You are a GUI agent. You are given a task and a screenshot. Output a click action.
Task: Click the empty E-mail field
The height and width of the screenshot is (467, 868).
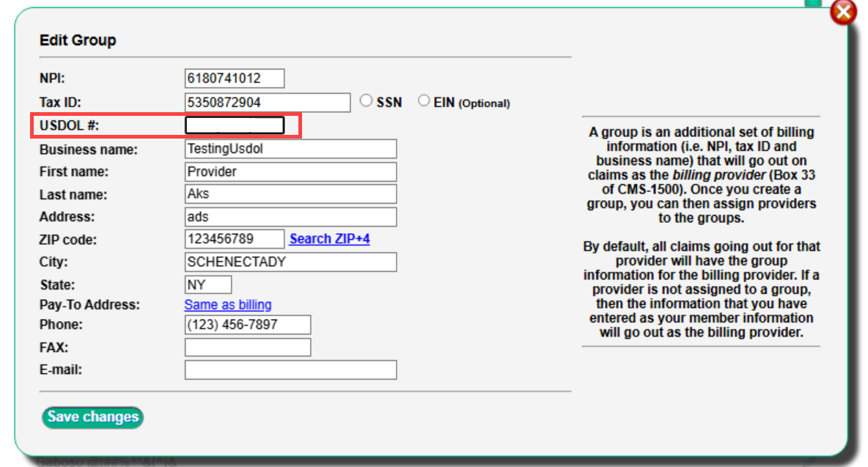coord(290,369)
